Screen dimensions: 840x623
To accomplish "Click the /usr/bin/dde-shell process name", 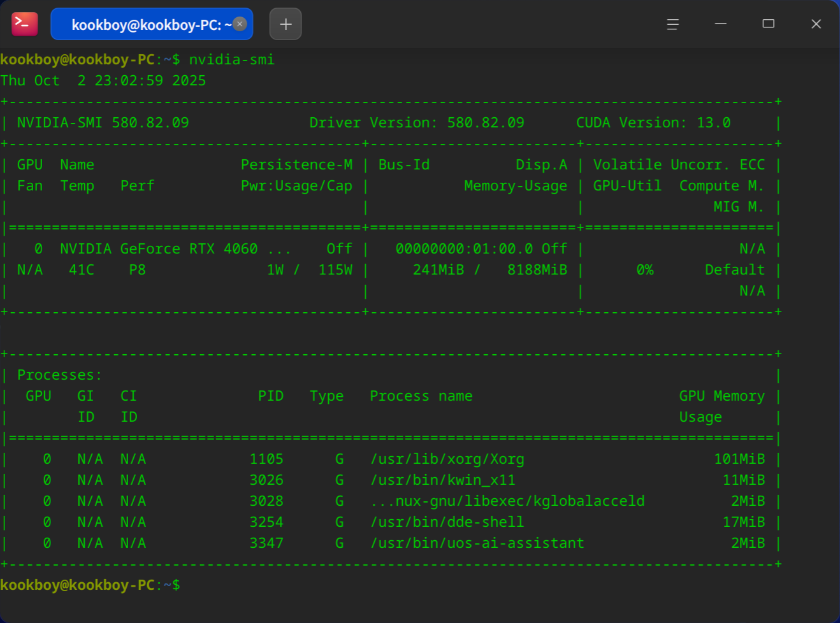I will click(x=447, y=522).
